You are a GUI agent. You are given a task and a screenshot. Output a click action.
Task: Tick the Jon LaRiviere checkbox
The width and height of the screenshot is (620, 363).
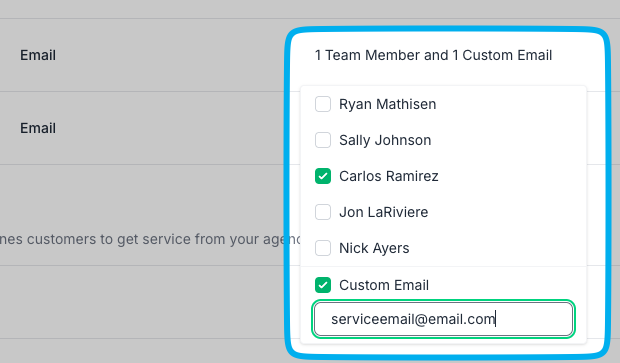(x=323, y=212)
